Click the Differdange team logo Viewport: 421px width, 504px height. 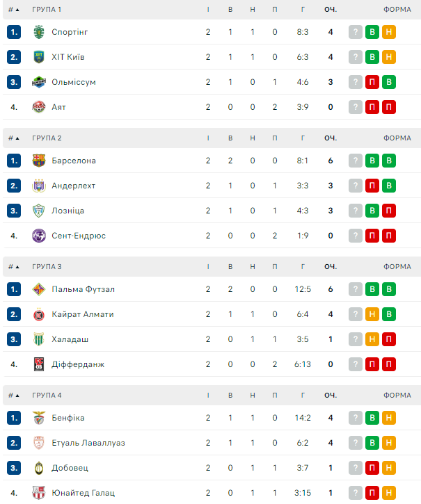point(39,364)
